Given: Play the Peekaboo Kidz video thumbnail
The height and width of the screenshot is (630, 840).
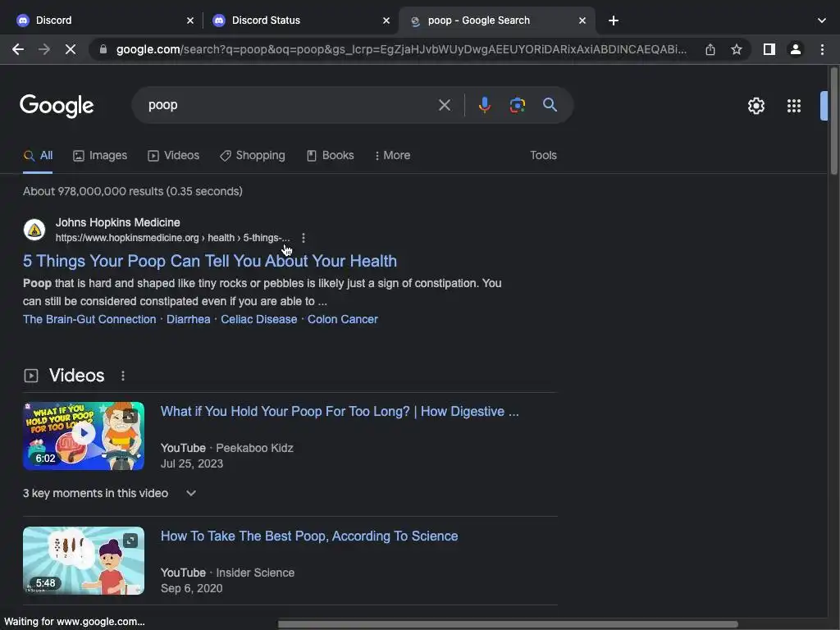Looking at the screenshot, I should 84,436.
